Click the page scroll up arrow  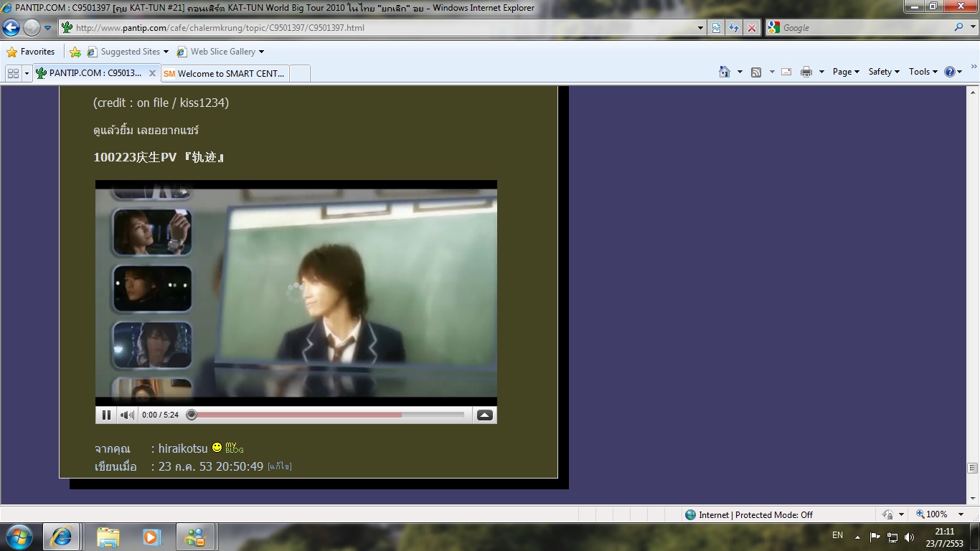(x=973, y=93)
